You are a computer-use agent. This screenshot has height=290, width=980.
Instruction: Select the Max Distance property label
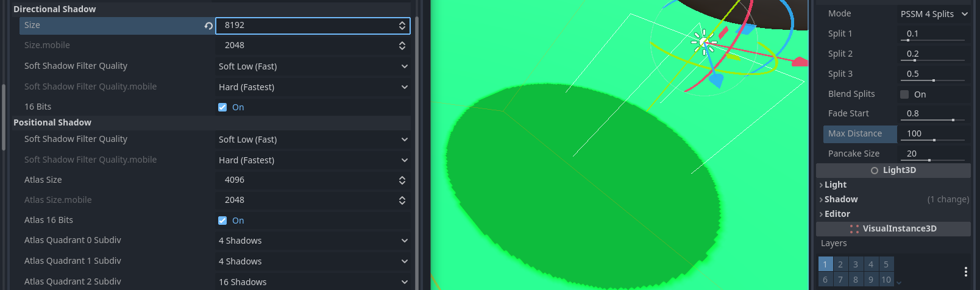coord(855,134)
